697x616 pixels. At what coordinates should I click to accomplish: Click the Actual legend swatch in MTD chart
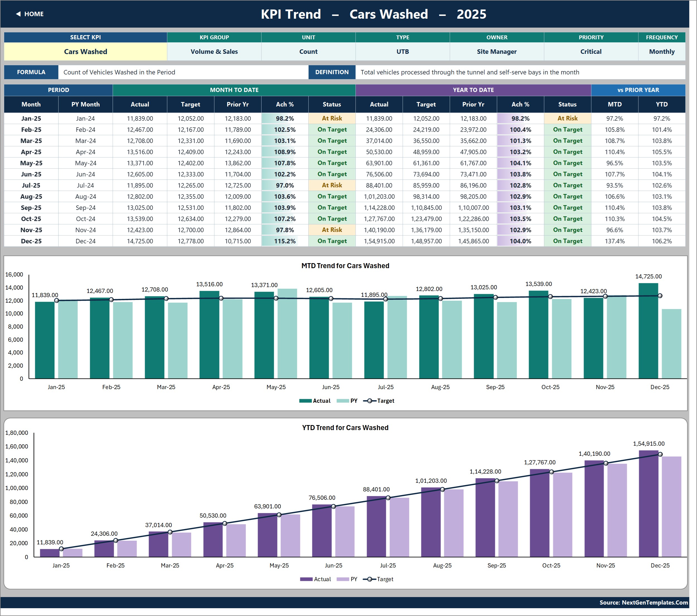pyautogui.click(x=305, y=401)
